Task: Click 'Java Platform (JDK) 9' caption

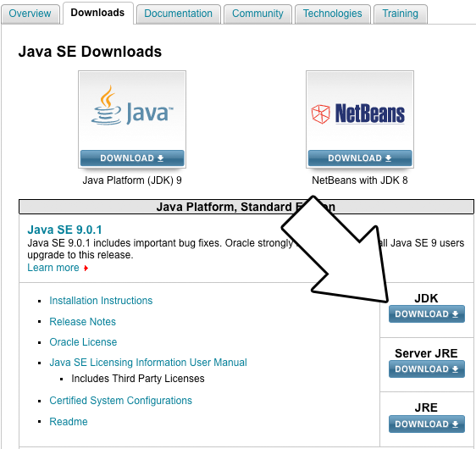Action: (132, 180)
